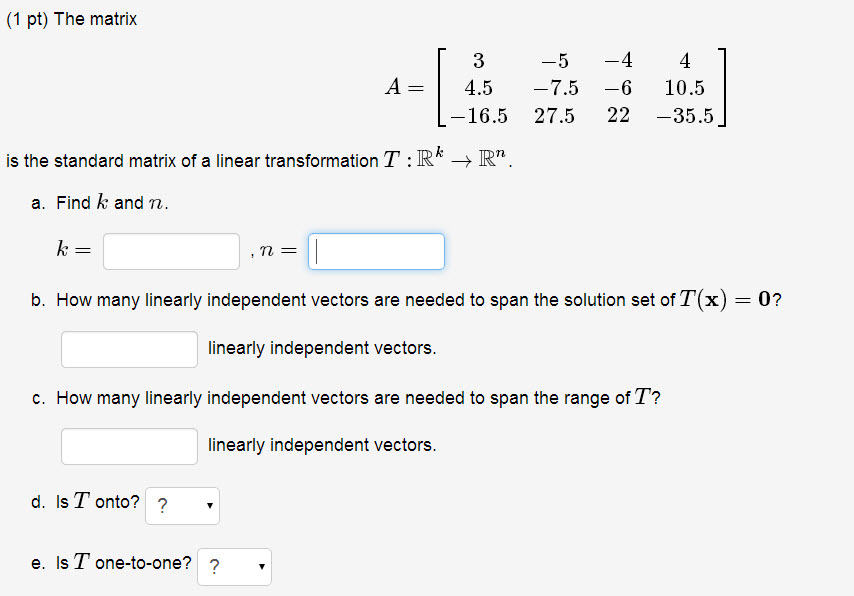This screenshot has height=596, width=854.
Task: Open the 'Is T onto?' dropdown
Action: pyautogui.click(x=182, y=506)
